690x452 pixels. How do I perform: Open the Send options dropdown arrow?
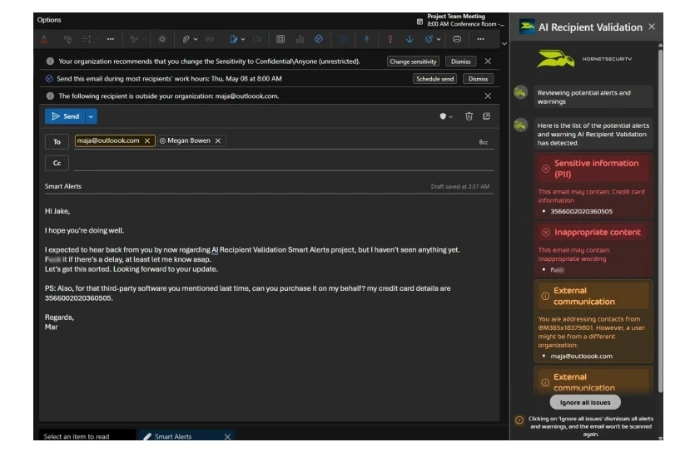click(91, 116)
